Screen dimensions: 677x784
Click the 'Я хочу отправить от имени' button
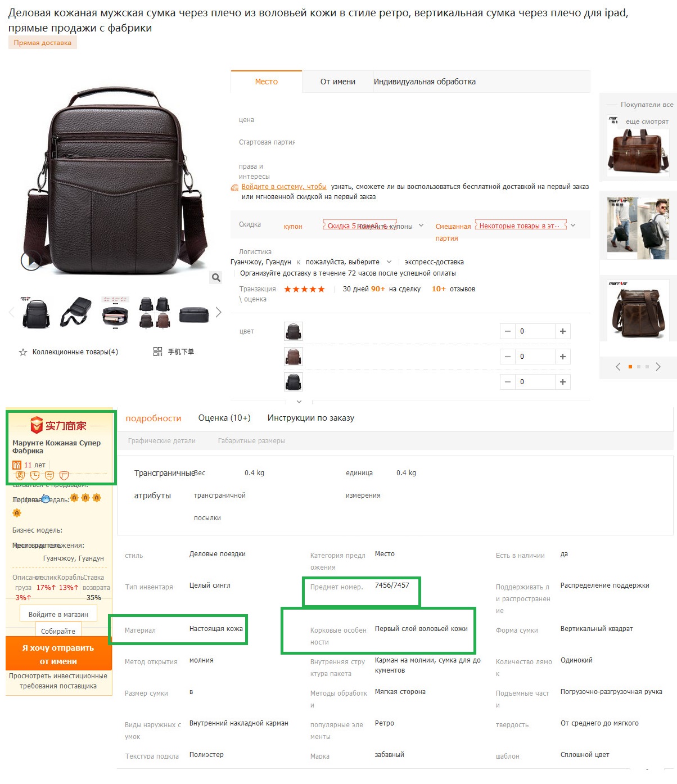(x=58, y=654)
